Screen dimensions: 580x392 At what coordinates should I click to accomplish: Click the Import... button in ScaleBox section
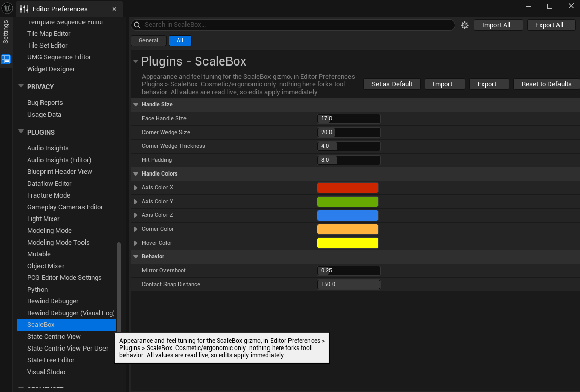tap(445, 84)
